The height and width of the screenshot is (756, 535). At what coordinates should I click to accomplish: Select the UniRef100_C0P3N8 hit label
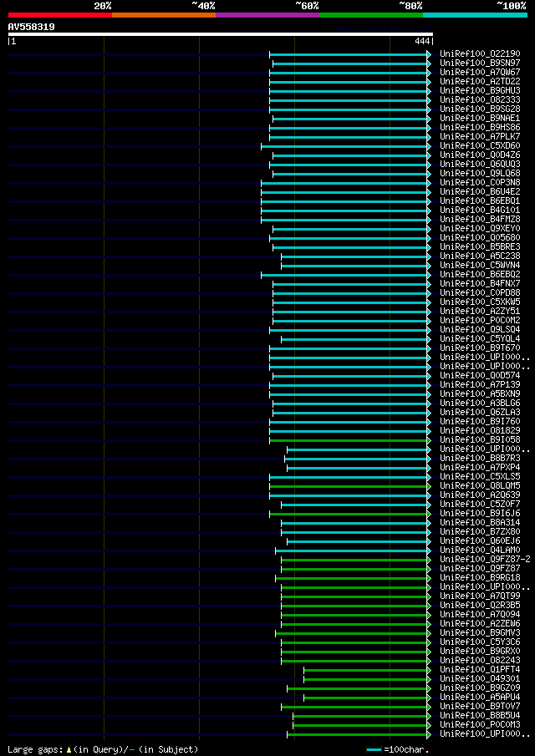click(480, 182)
